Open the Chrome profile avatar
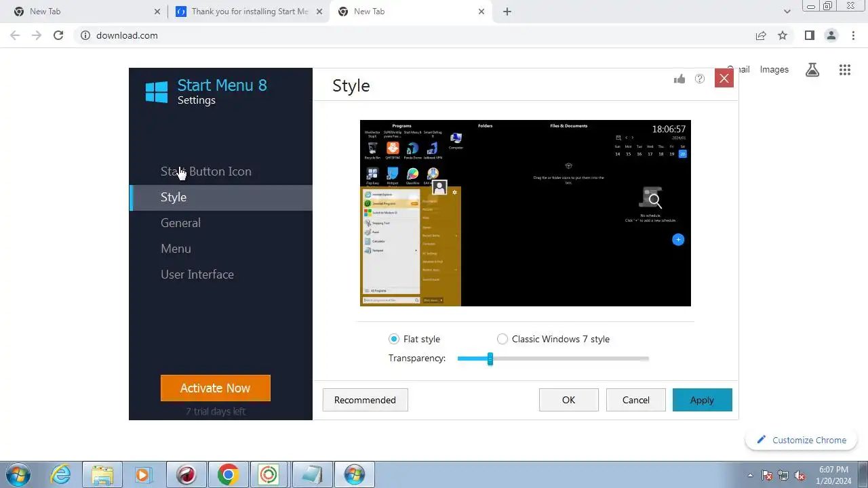Image resolution: width=868 pixels, height=488 pixels. pyautogui.click(x=831, y=35)
